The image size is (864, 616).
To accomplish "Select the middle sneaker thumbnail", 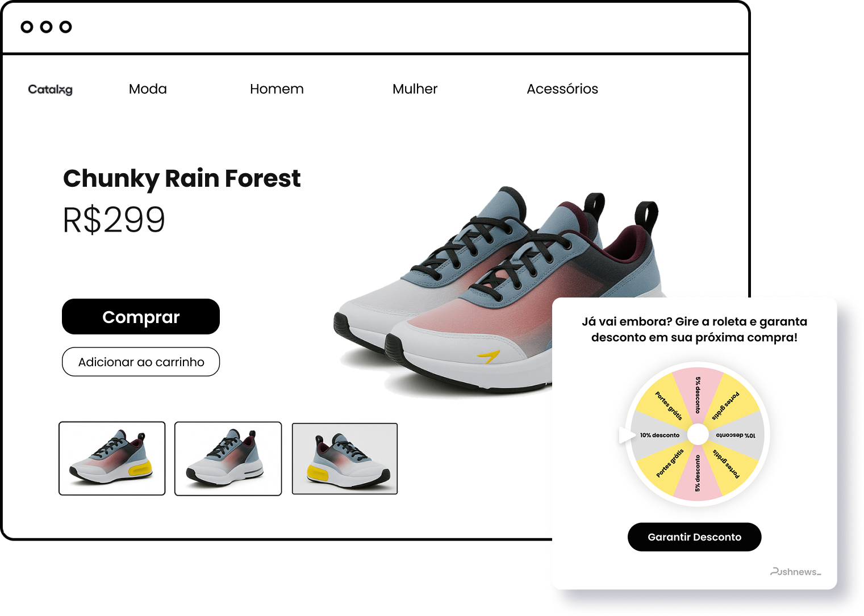I will [228, 459].
